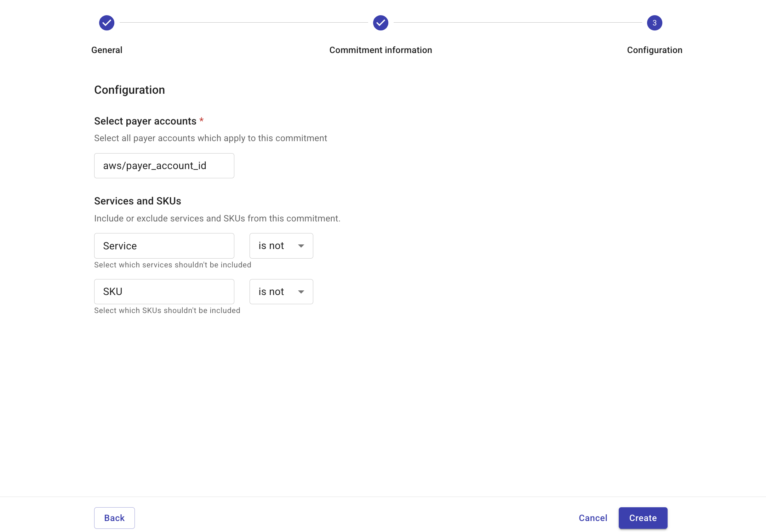Click the Configuration page heading
Viewport: 766px width, 532px height.
[x=130, y=90]
